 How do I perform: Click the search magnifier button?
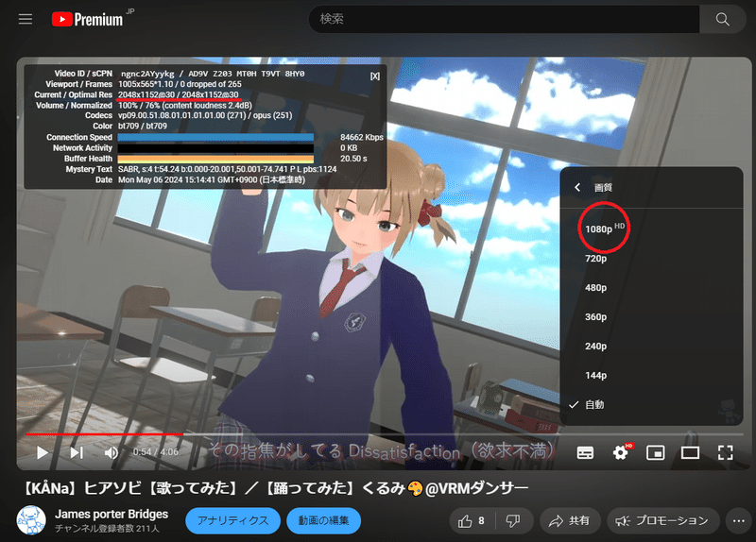point(722,19)
